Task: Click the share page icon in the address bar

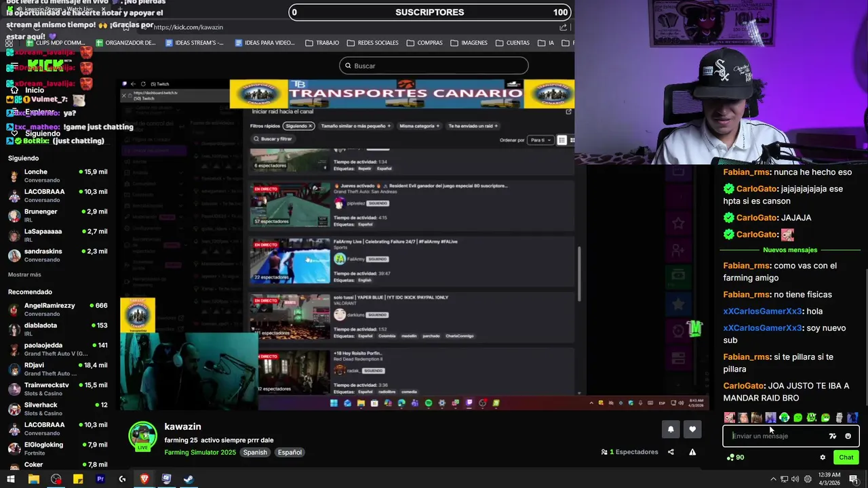Action: point(563,27)
